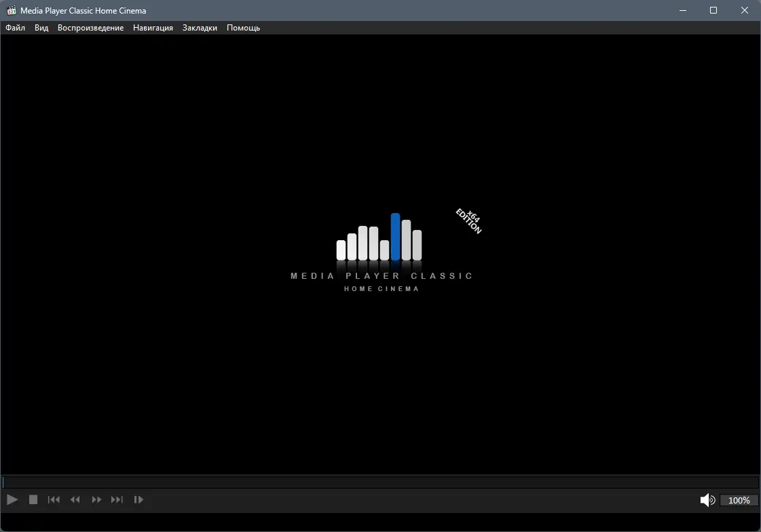
Task: Open the Навигация menu
Action: [153, 28]
